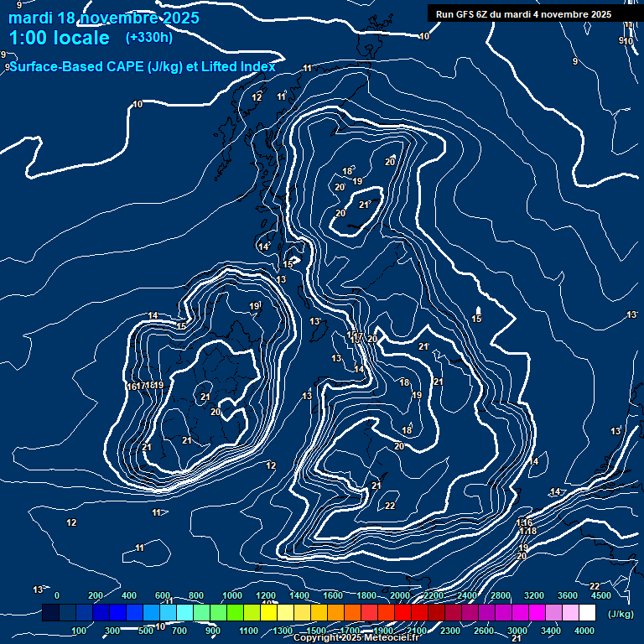Click the Run GFS 6Z banner
The width and height of the screenshot is (644, 644).
523,14
